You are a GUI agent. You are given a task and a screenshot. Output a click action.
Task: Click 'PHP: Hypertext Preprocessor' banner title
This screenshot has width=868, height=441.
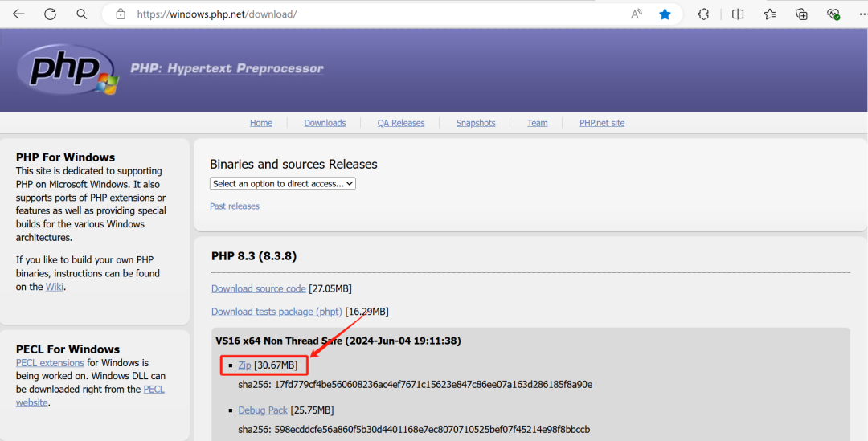(x=227, y=68)
